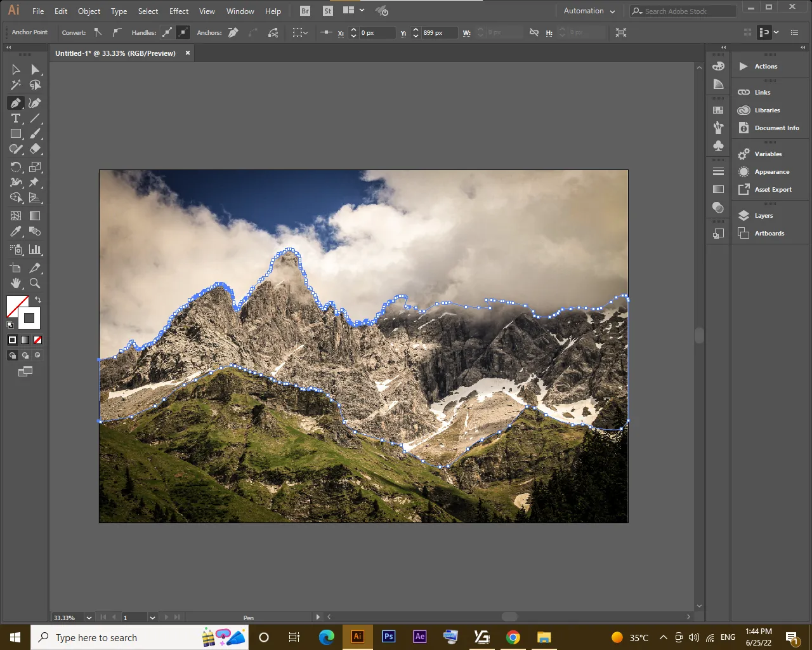Pick the Scale tool
Viewport: 812px width, 650px height.
tap(35, 167)
